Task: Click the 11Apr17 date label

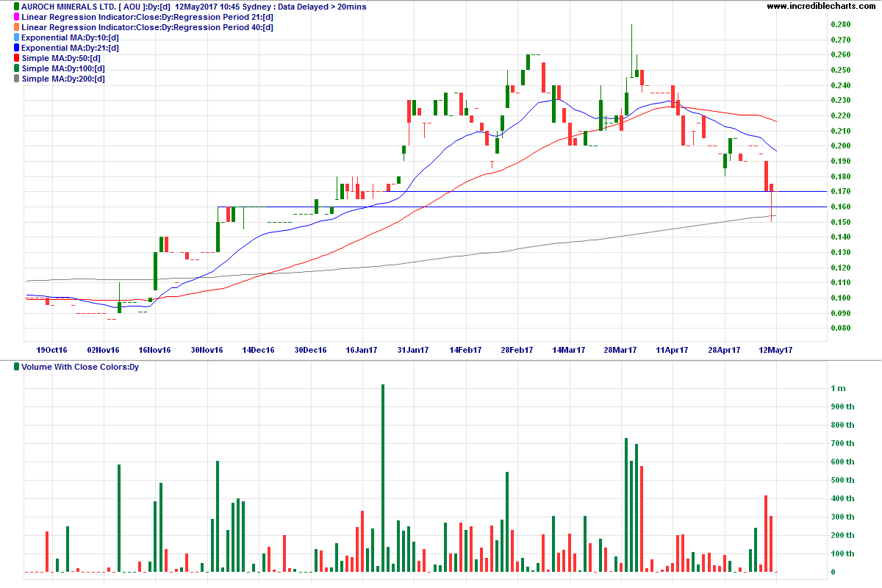Action: coord(672,350)
